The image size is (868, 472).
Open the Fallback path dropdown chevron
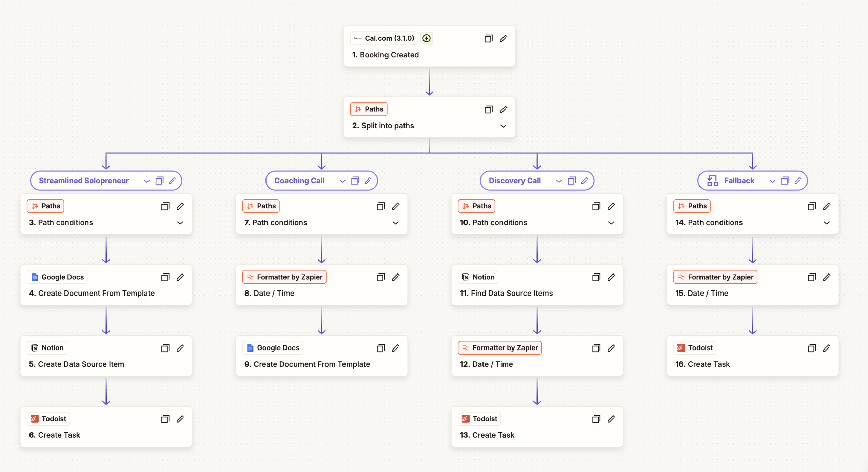coord(772,181)
